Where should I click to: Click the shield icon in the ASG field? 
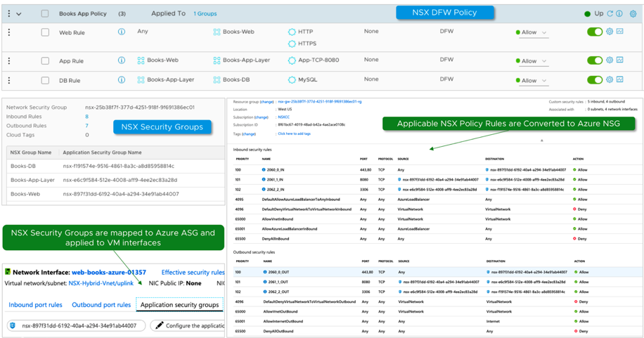(x=13, y=325)
